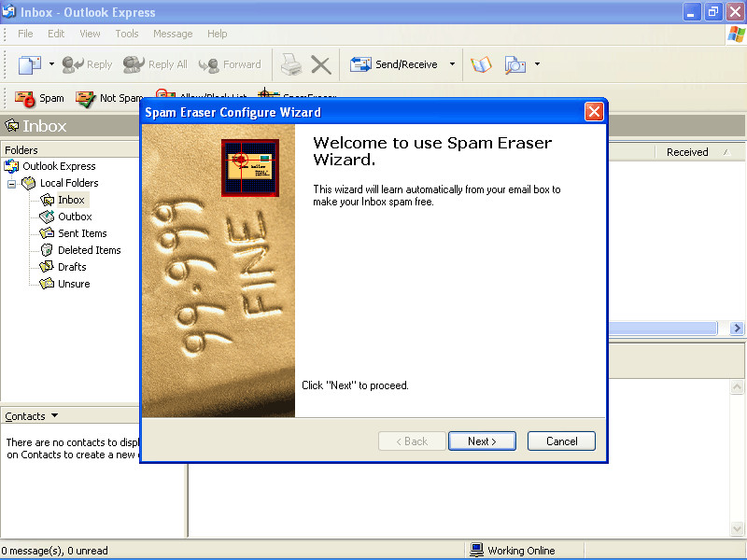Close the Spam Eraser Configure Wizard dialog
Viewport: 747px width, 560px height.
click(x=594, y=112)
